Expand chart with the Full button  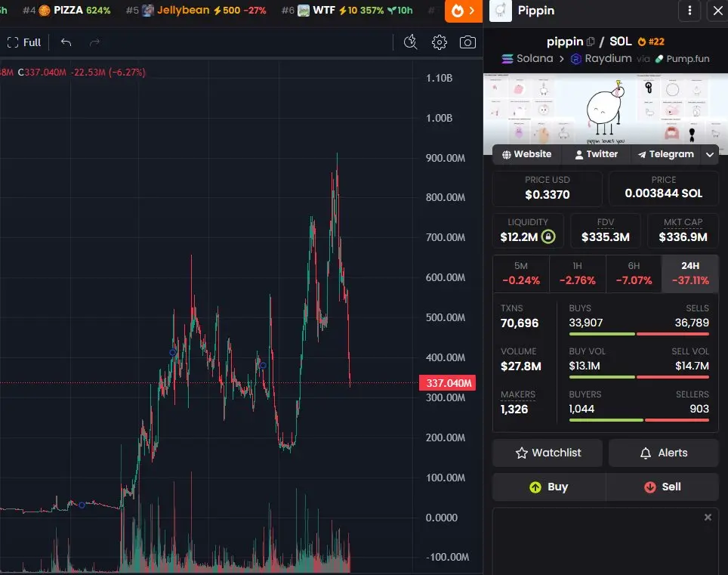click(24, 43)
